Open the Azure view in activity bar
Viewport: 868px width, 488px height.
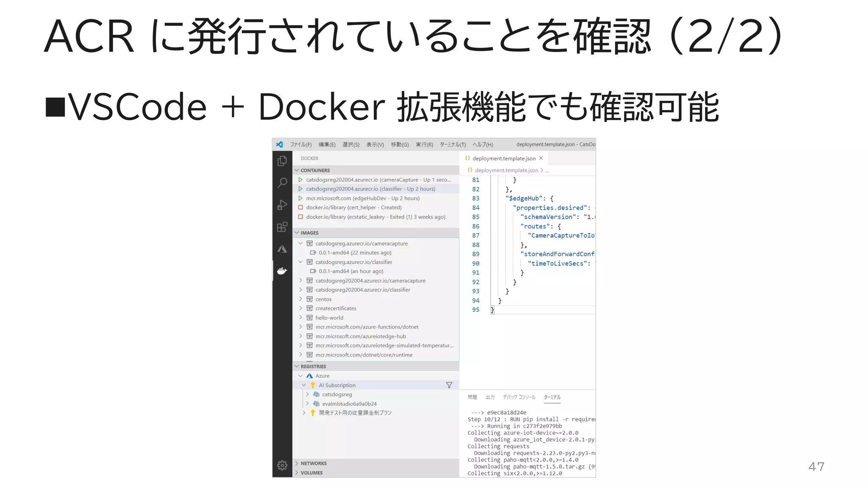(282, 249)
